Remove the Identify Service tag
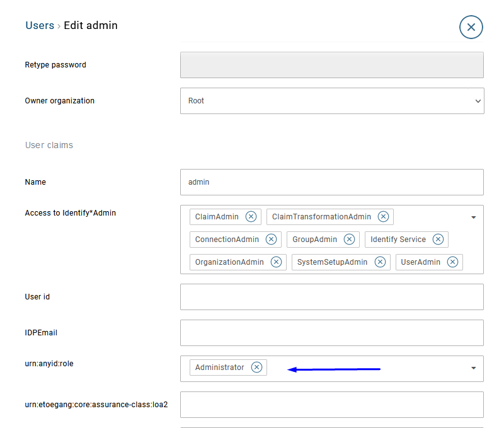This screenshot has height=428, width=504. tap(438, 240)
